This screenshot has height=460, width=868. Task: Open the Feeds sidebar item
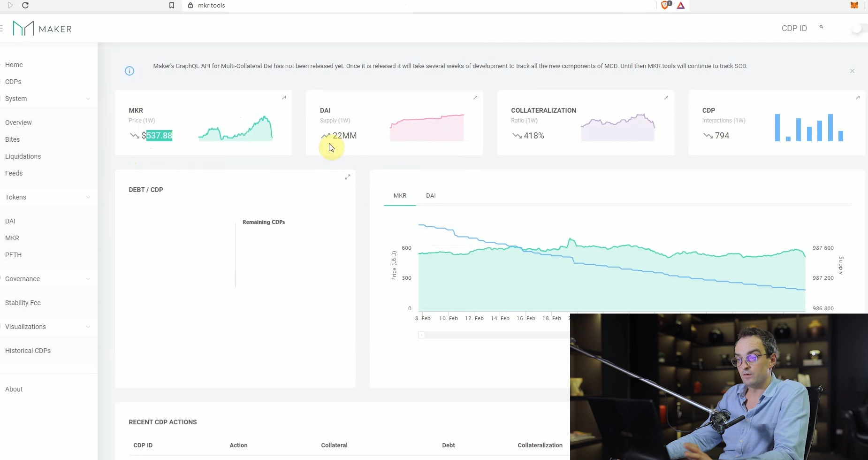coord(14,173)
